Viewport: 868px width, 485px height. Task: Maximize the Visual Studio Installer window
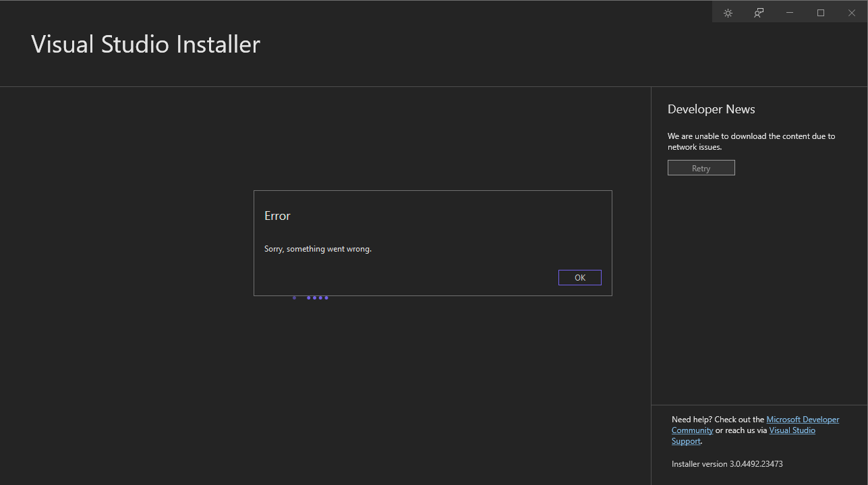pos(821,13)
